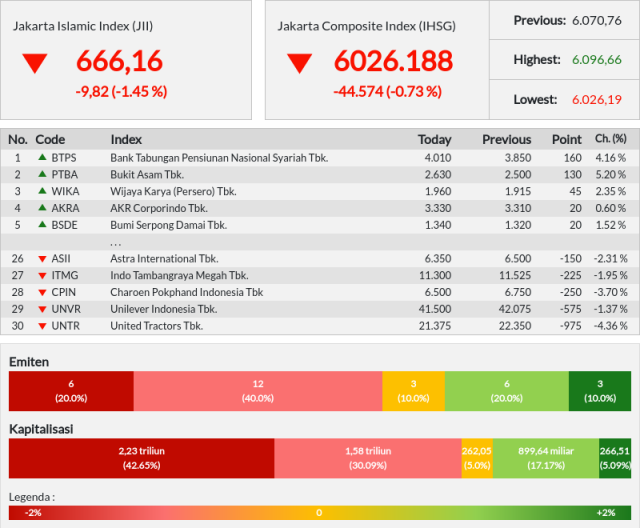
Task: Click the red down arrow beside IHSG value
Action: 300,64
